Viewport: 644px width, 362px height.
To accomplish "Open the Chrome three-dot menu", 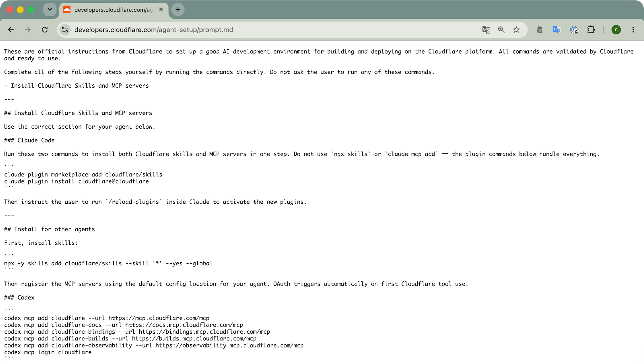I will [x=633, y=30].
